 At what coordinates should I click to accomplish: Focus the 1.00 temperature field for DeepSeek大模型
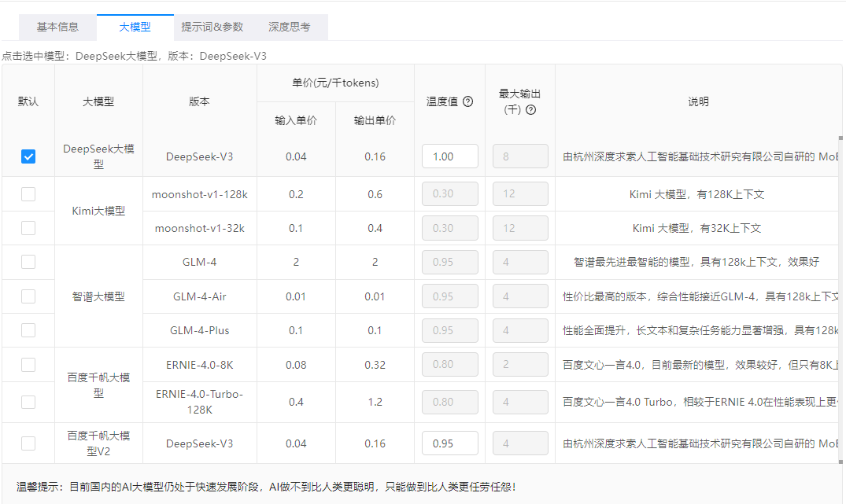click(450, 156)
